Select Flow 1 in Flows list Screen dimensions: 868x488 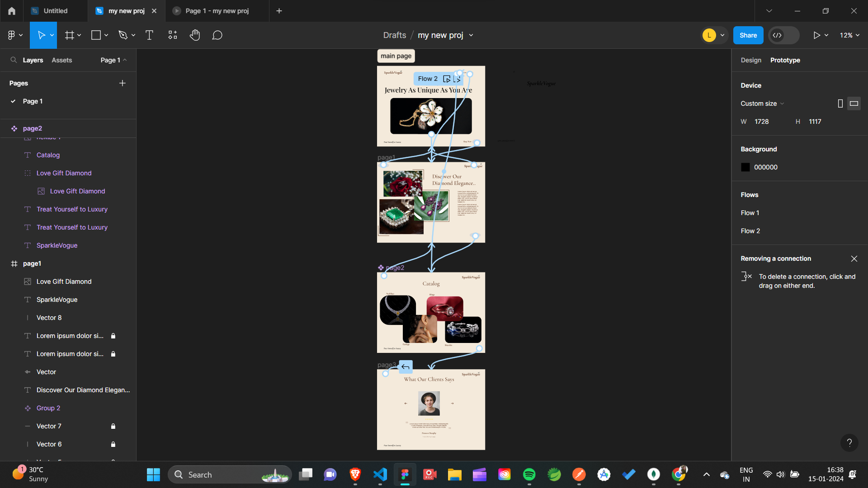(x=750, y=213)
